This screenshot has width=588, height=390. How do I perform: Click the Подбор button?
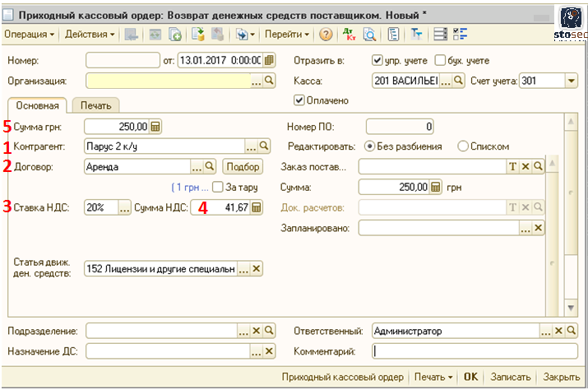[x=242, y=167]
